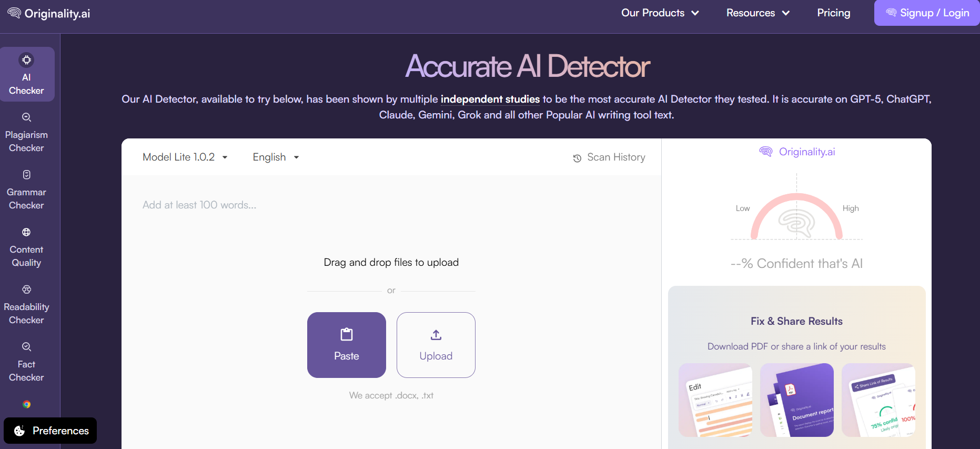The image size is (980, 449).
Task: Select the AI Checker sidebar icon
Action: (x=26, y=60)
